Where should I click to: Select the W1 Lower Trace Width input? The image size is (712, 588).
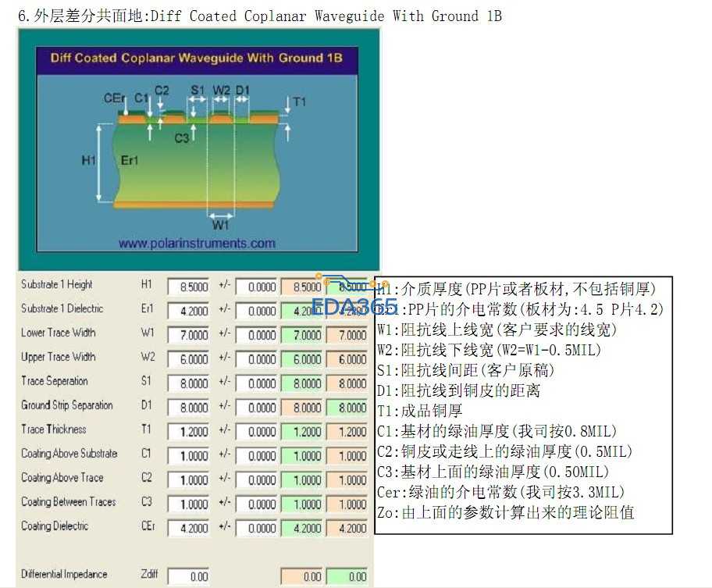click(x=188, y=335)
